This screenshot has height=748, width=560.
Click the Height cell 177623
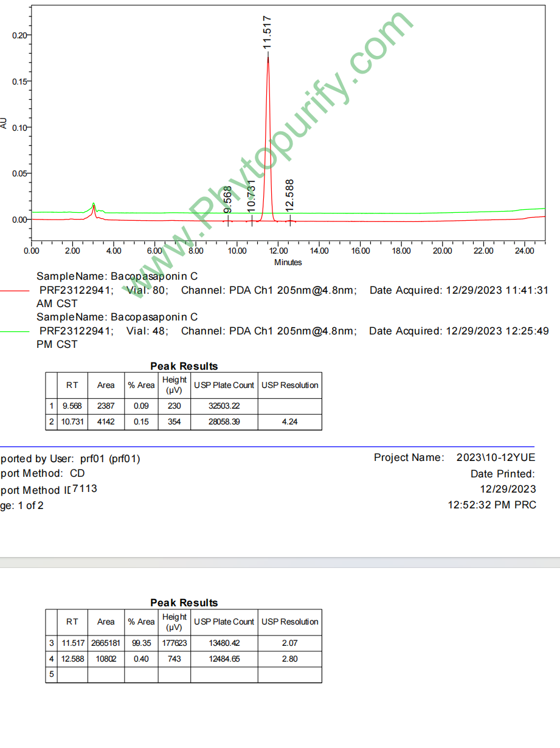coord(175,643)
